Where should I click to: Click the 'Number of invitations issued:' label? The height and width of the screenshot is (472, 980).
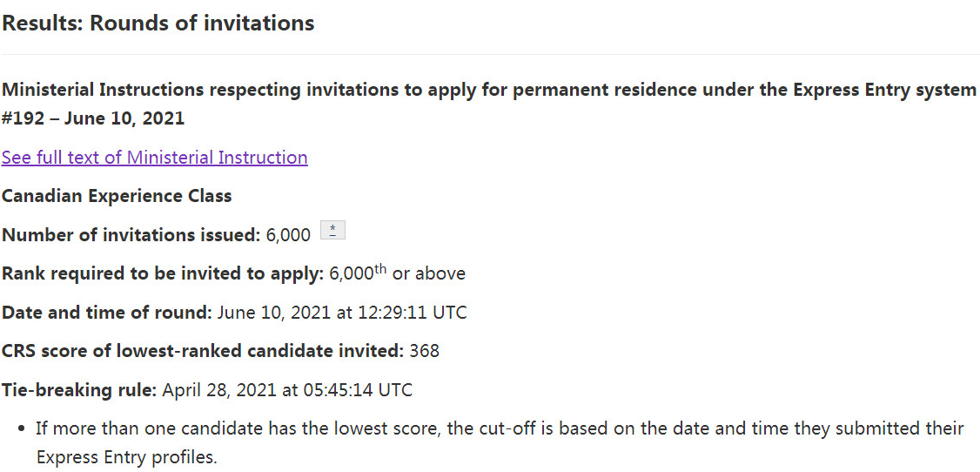click(x=131, y=235)
